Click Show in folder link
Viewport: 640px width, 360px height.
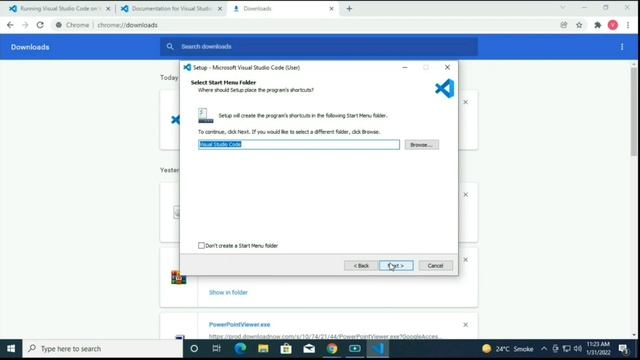[228, 293]
